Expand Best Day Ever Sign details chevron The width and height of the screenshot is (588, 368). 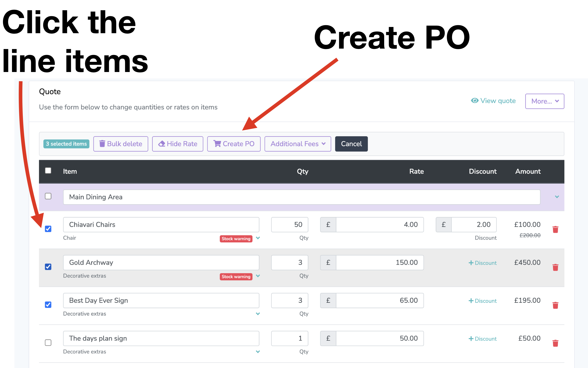[258, 314]
